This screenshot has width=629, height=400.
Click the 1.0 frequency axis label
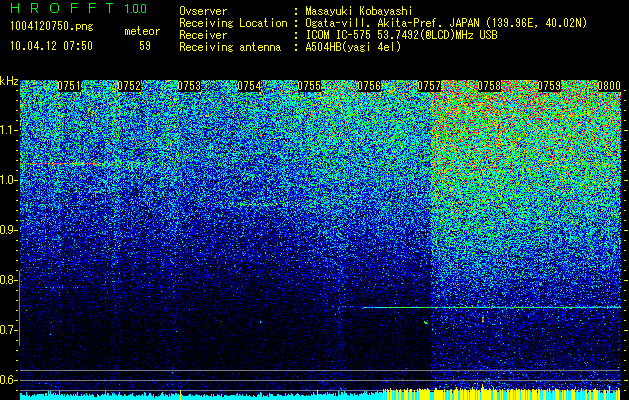coord(8,181)
